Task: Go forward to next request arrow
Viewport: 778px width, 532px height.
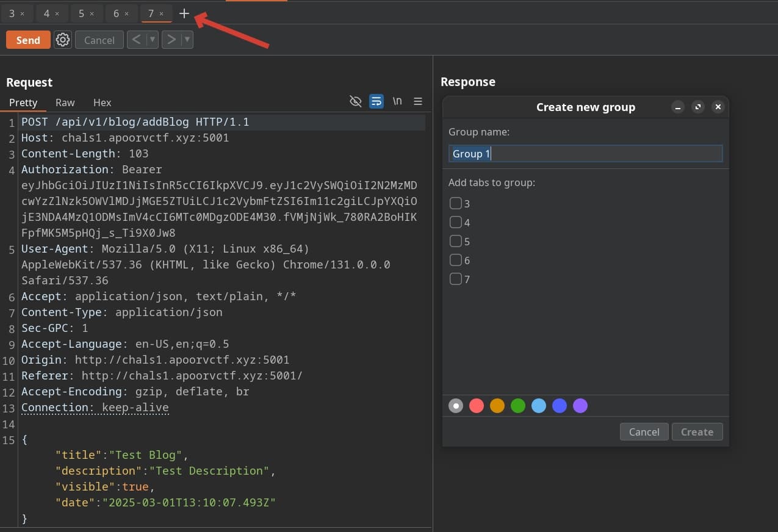Action: pyautogui.click(x=171, y=40)
